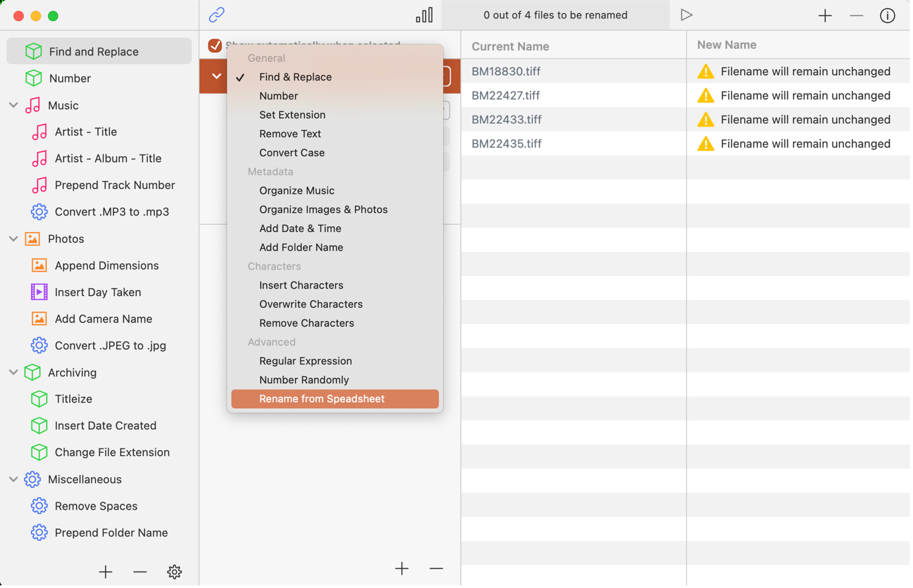Select Organize Images & Photos menu item
Screen dimensions: 913x588
pyautogui.click(x=336, y=210)
